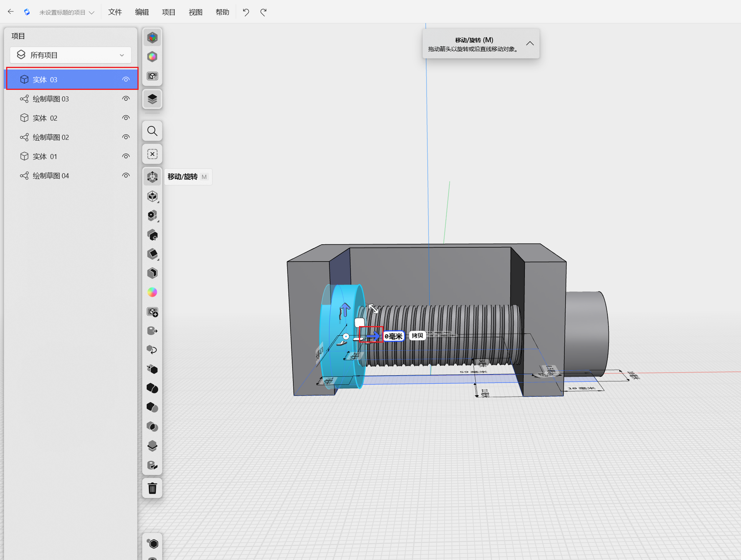The image size is (741, 560).
Task: Collapse the 移动/旋转 hint panel chevron
Action: [x=530, y=43]
